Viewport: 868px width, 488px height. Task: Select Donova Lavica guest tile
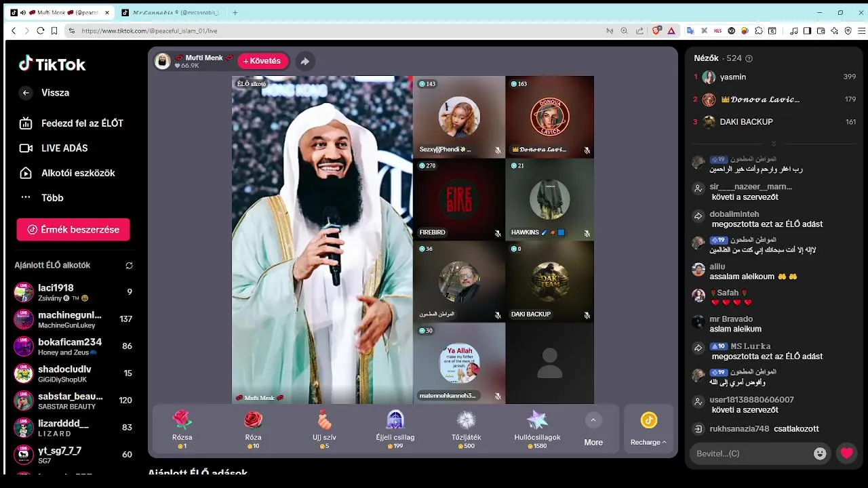pos(550,117)
